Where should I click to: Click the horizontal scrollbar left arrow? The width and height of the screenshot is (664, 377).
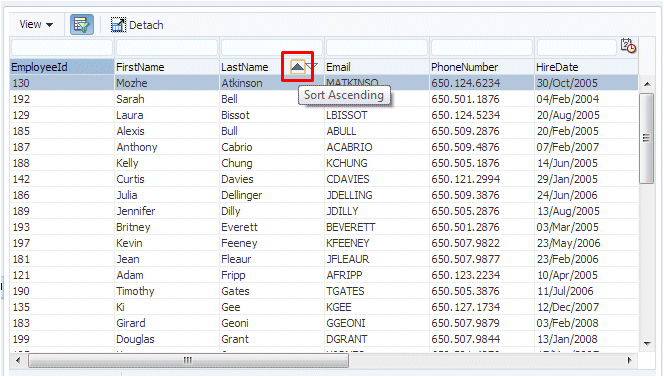(18, 360)
